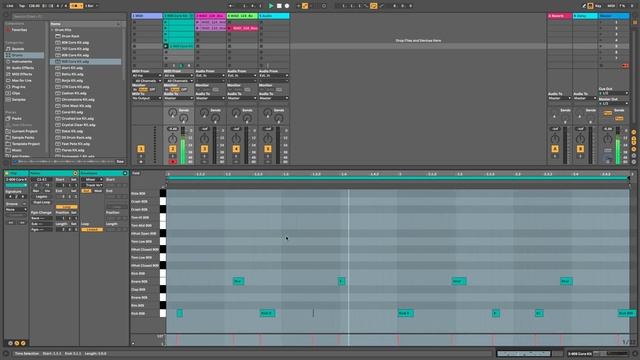This screenshot has height=360, width=640.
Task: Toggle the In/Out section show/hide button
Action: 634,132
